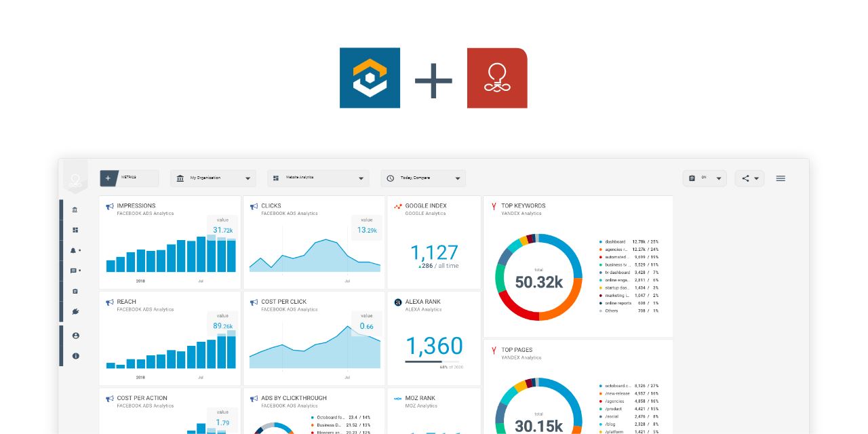Click the 30.15k total in Top Pages donut
The height and width of the screenshot is (434, 868).
coord(539,426)
